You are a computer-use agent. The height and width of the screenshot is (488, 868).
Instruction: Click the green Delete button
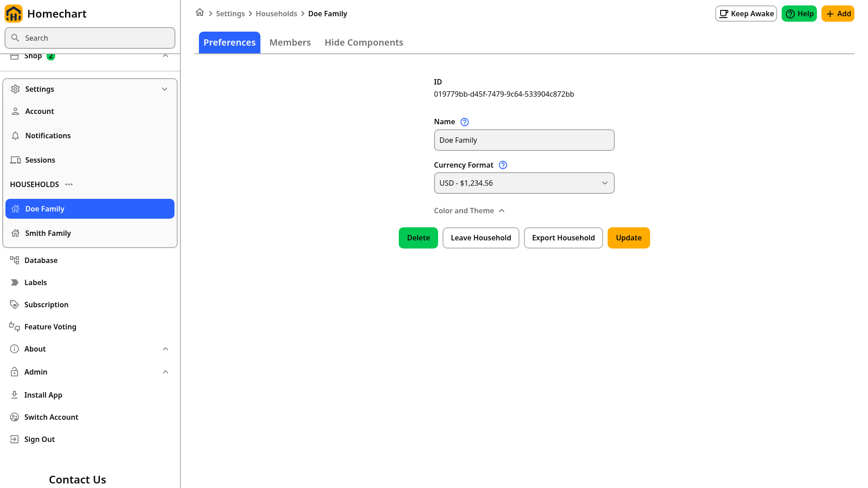point(418,238)
